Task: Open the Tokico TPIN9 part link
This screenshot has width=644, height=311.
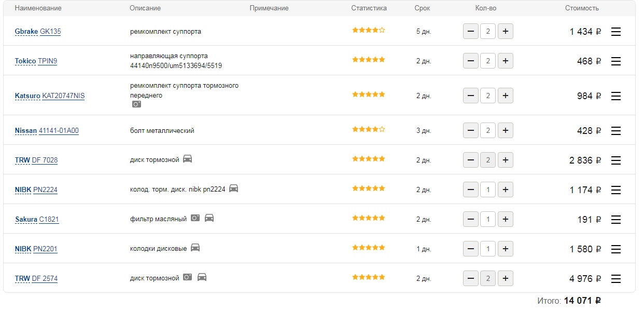Action: (x=48, y=61)
